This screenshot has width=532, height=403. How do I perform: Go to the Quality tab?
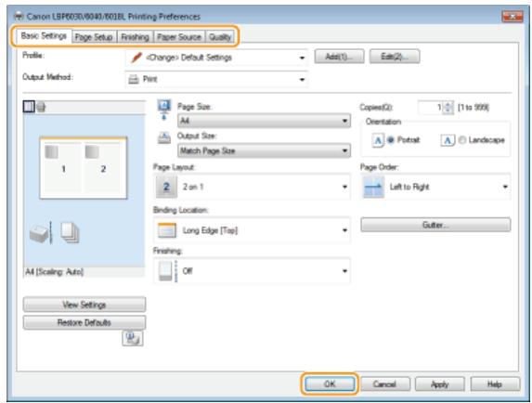220,36
